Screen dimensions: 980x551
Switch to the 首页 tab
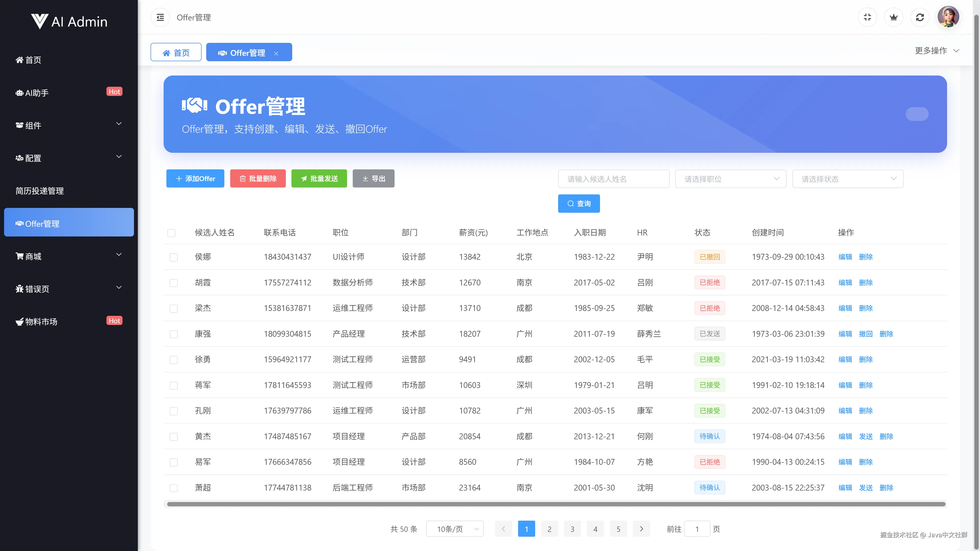pyautogui.click(x=176, y=53)
